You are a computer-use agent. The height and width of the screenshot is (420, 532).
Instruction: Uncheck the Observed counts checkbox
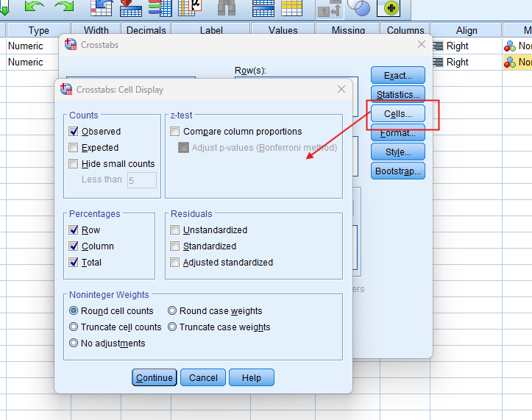pos(74,132)
